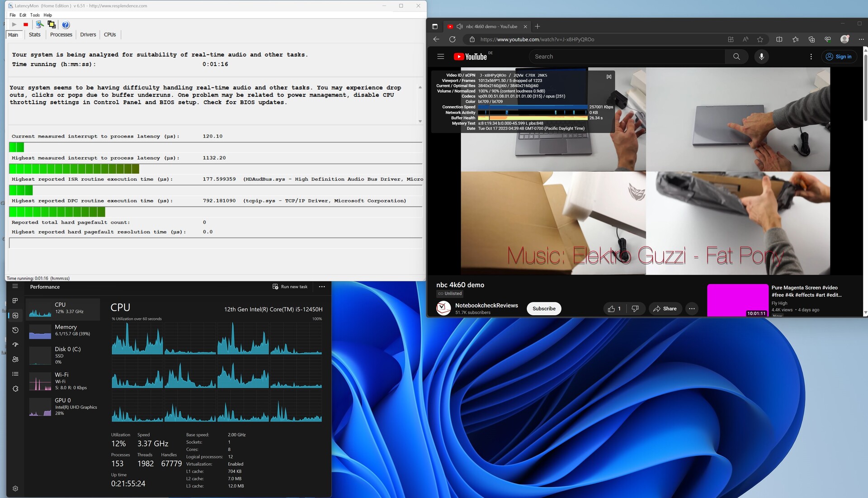Mute the YouTube tab speaker icon

point(459,26)
